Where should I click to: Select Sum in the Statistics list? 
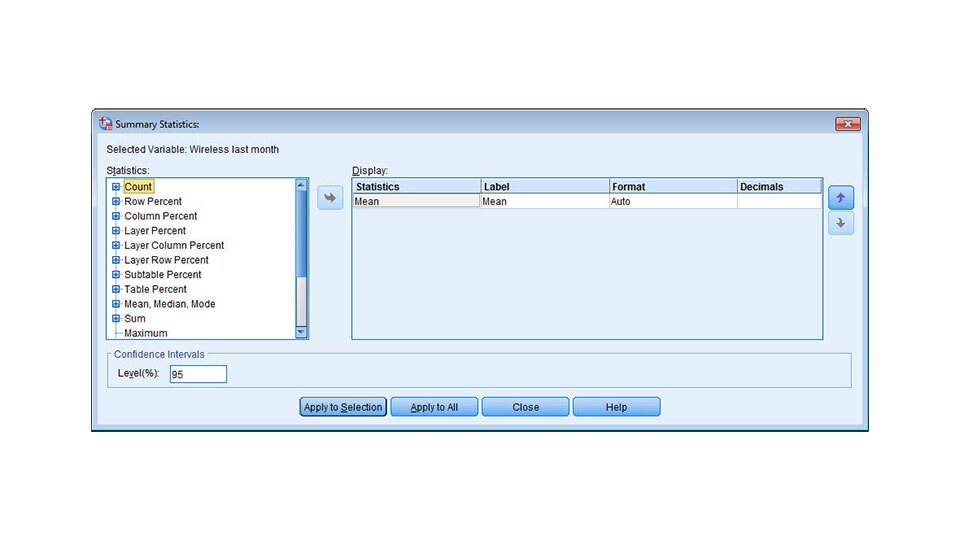(135, 319)
